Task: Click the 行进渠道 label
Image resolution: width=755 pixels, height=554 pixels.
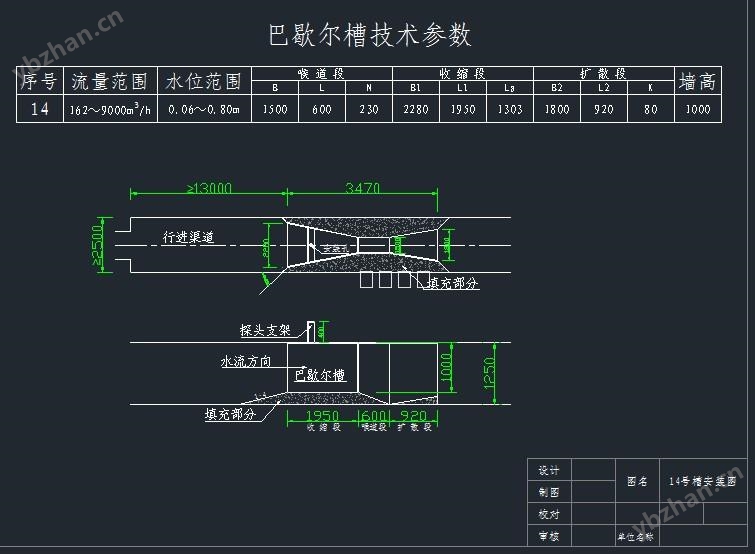Action: coord(188,238)
